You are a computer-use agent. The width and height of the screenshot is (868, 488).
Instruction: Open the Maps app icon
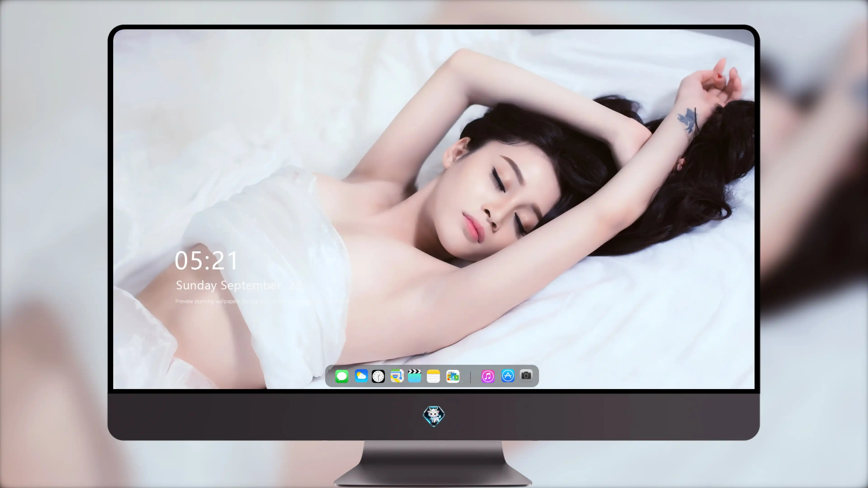point(397,376)
